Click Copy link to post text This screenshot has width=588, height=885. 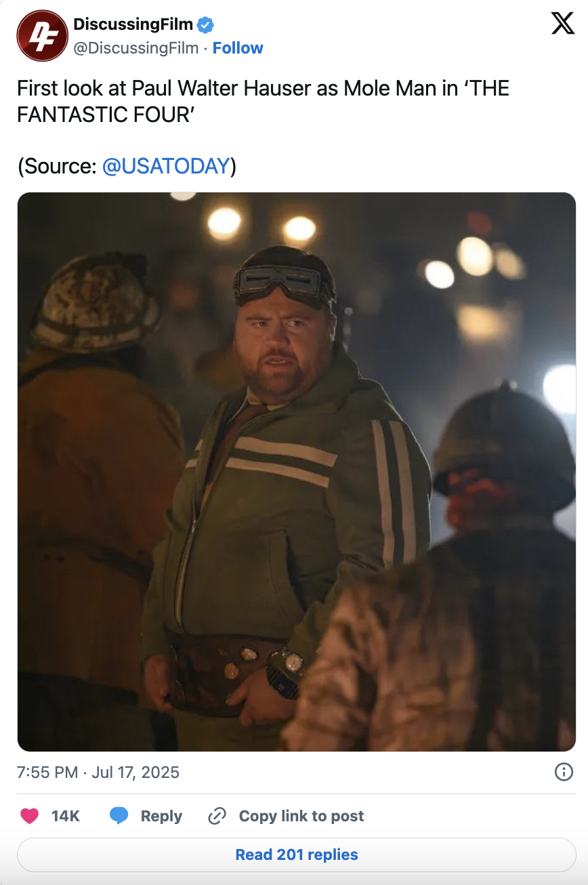(x=301, y=816)
